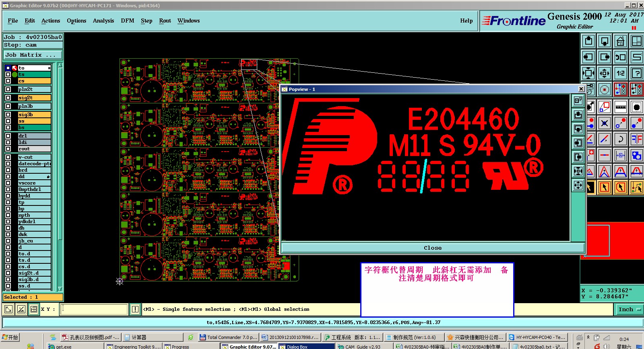Click the red arrow marker on layer to

[x=15, y=68]
